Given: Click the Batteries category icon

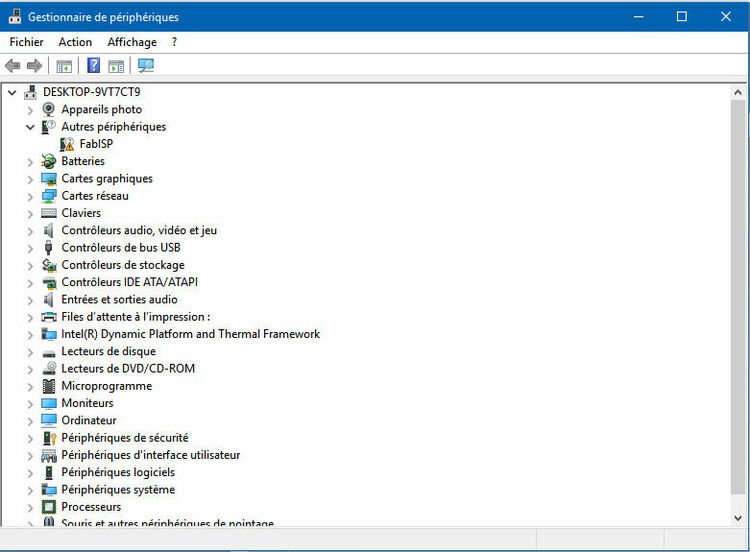Looking at the screenshot, I should pos(48,161).
